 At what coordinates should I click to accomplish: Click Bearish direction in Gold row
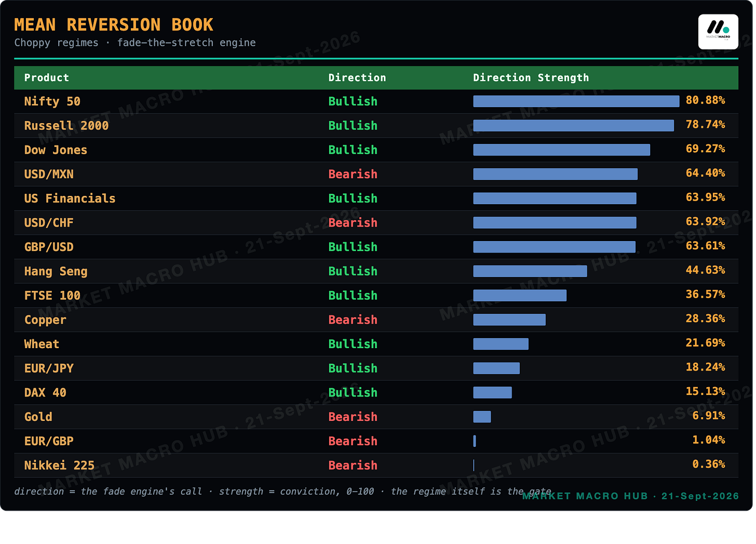coord(353,417)
